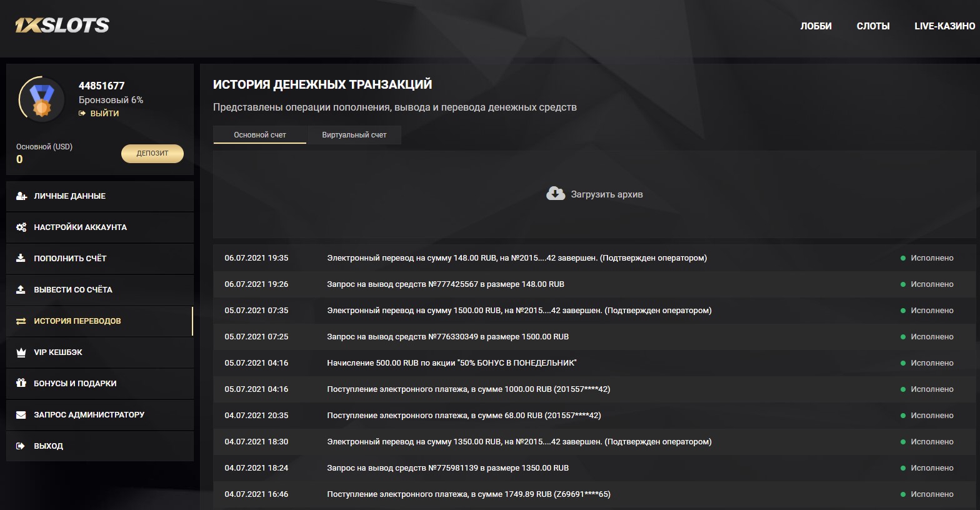The image size is (980, 510).
Task: Click the person icon beside Личные данные
Action: tap(21, 196)
